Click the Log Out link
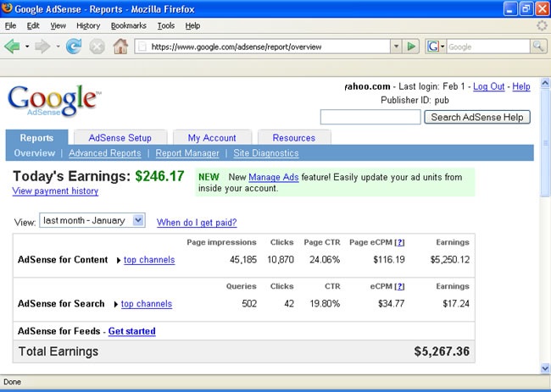The height and width of the screenshot is (392, 551). [x=489, y=86]
